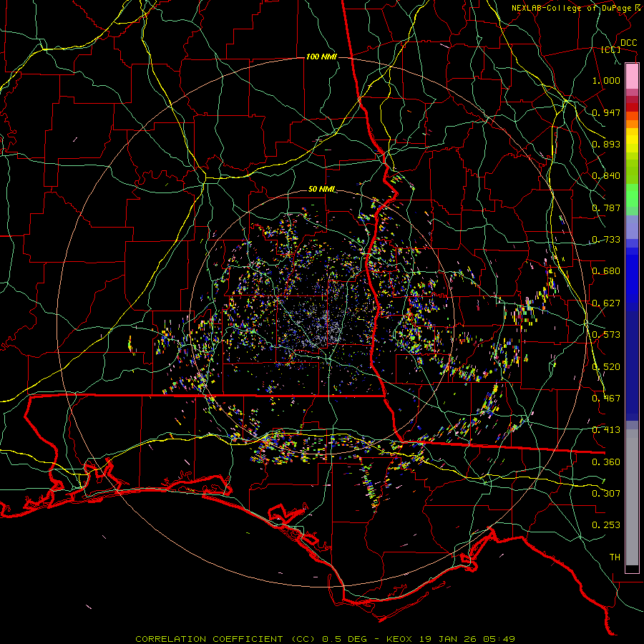
Task: Click the 0.307 scale value
Action: (x=606, y=494)
